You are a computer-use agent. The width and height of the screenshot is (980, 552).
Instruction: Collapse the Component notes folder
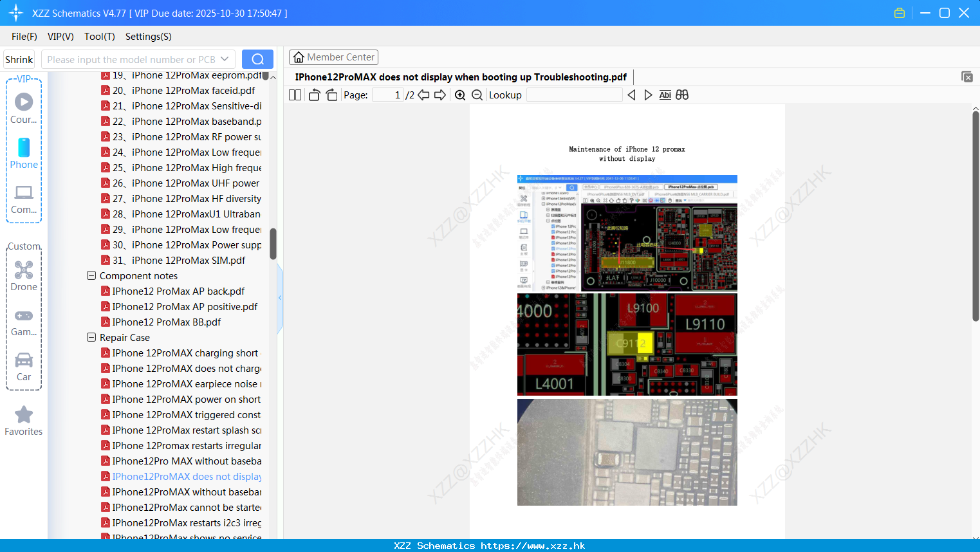point(91,275)
